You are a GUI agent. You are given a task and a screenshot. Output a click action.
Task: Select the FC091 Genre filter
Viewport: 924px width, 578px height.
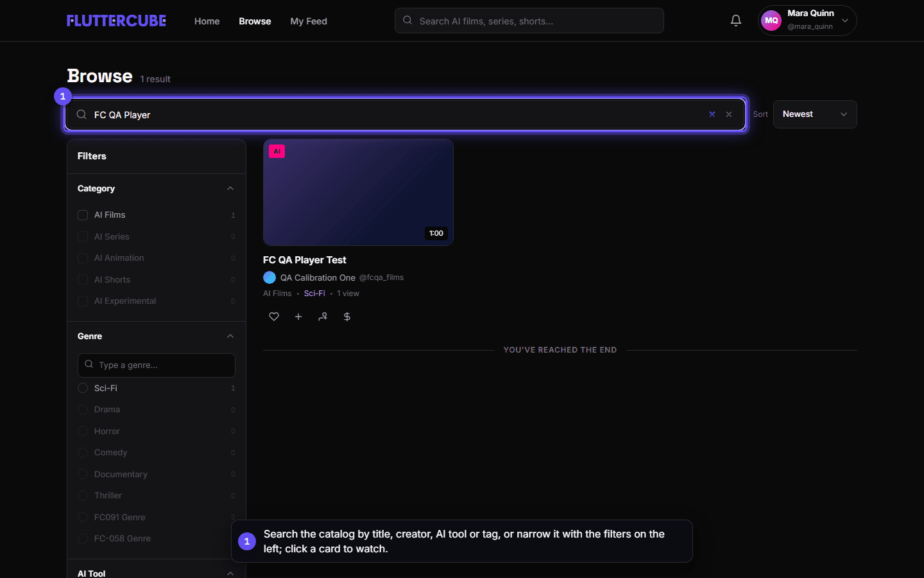pyautogui.click(x=83, y=517)
